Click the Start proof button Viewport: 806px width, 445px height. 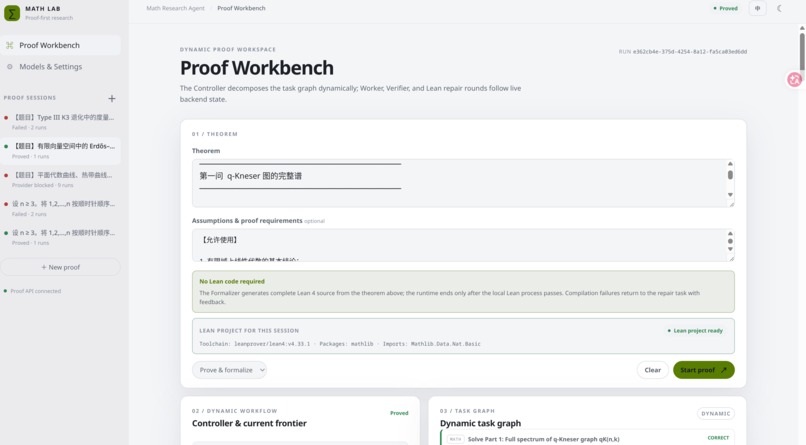pyautogui.click(x=704, y=370)
